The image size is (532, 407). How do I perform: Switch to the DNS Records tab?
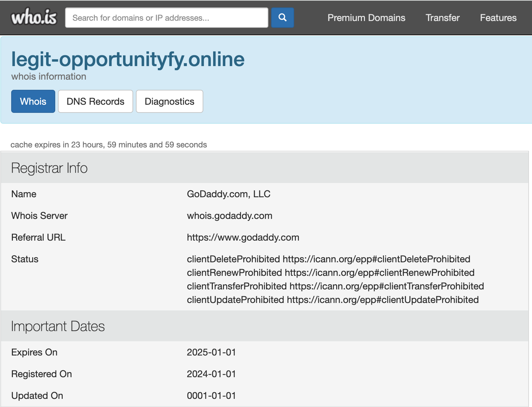[96, 101]
